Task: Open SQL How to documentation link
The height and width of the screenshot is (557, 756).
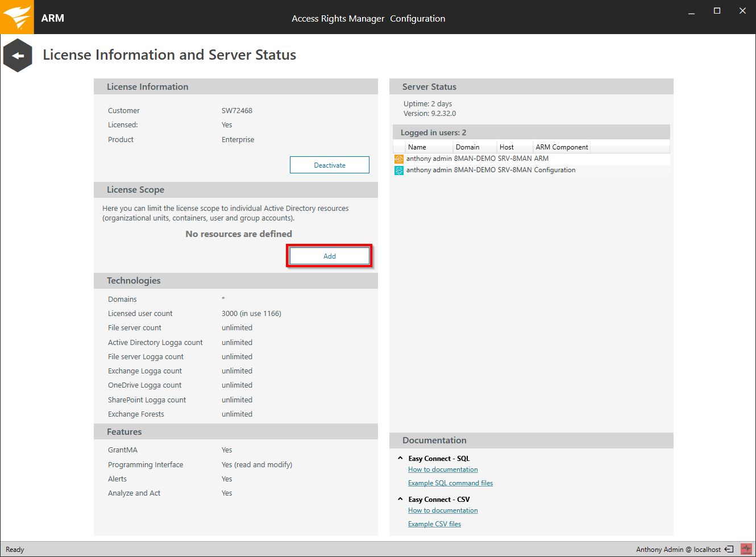Action: 443,469
